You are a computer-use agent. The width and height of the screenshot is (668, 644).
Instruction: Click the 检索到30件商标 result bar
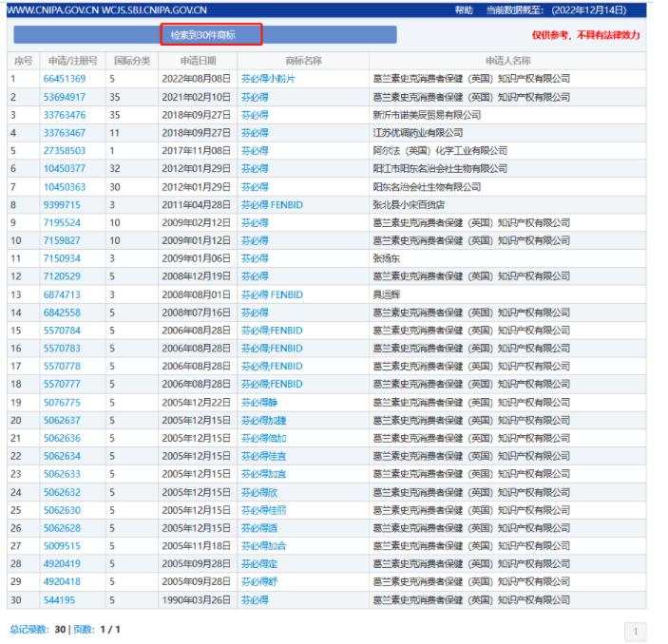(205, 35)
